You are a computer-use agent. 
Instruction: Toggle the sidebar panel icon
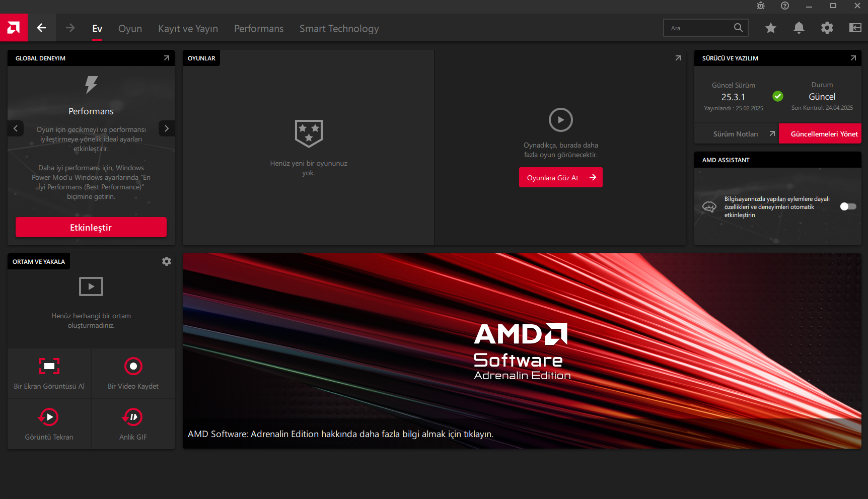[x=855, y=28]
